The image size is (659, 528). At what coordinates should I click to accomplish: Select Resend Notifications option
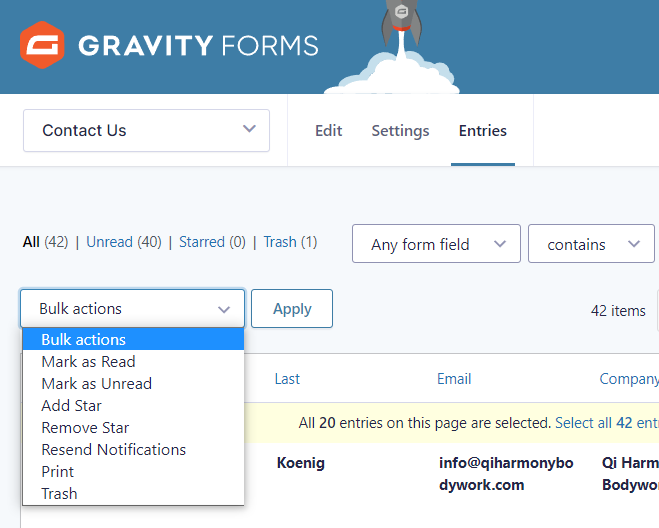[133, 449]
